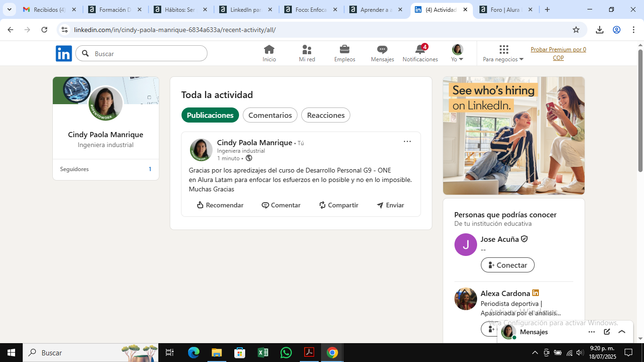Go to Inicio in LinkedIn navigation
This screenshot has width=644, height=362.
(269, 53)
